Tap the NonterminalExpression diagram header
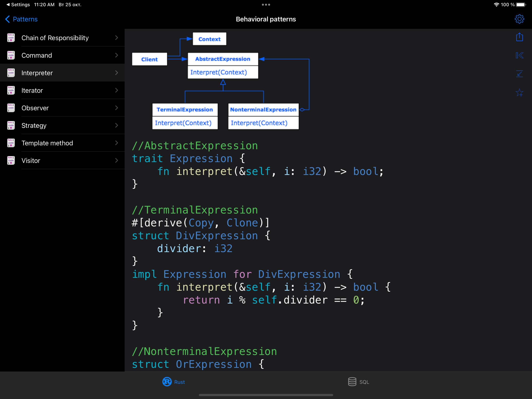The width and height of the screenshot is (532, 399). (263, 110)
